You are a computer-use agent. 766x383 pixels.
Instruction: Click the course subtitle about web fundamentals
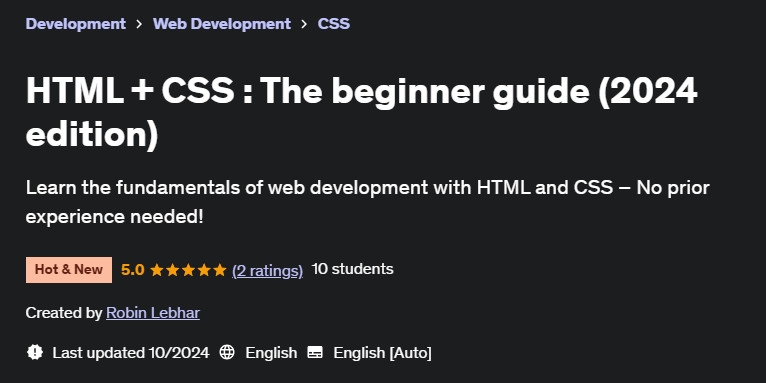pos(367,202)
